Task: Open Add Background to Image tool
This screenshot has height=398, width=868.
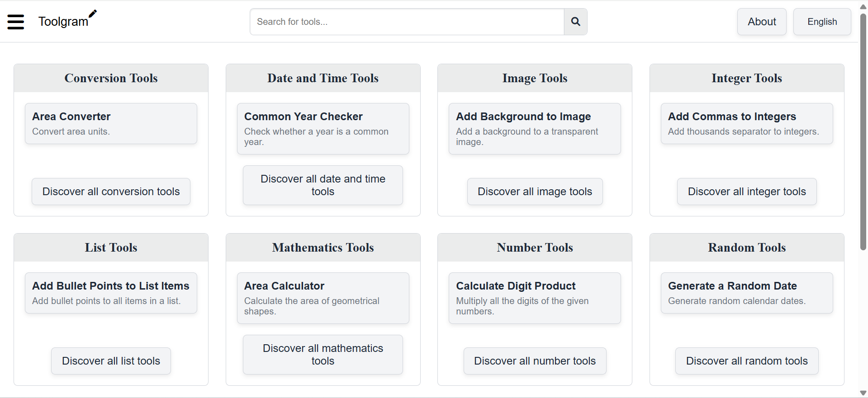Action: click(x=535, y=129)
